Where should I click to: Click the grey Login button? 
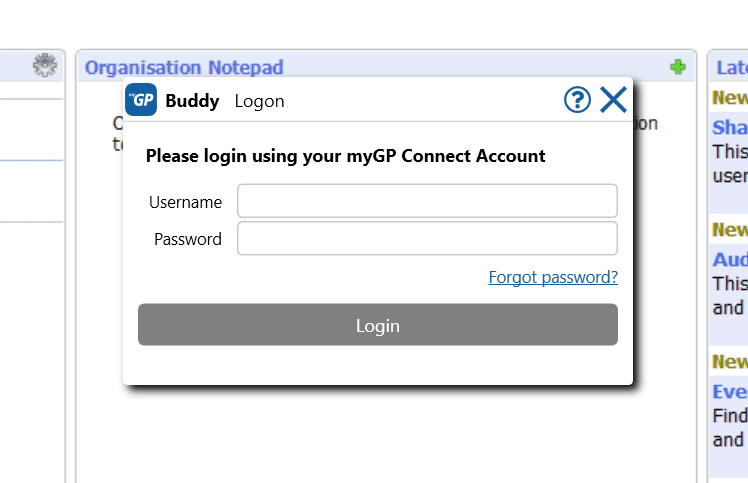coord(378,325)
